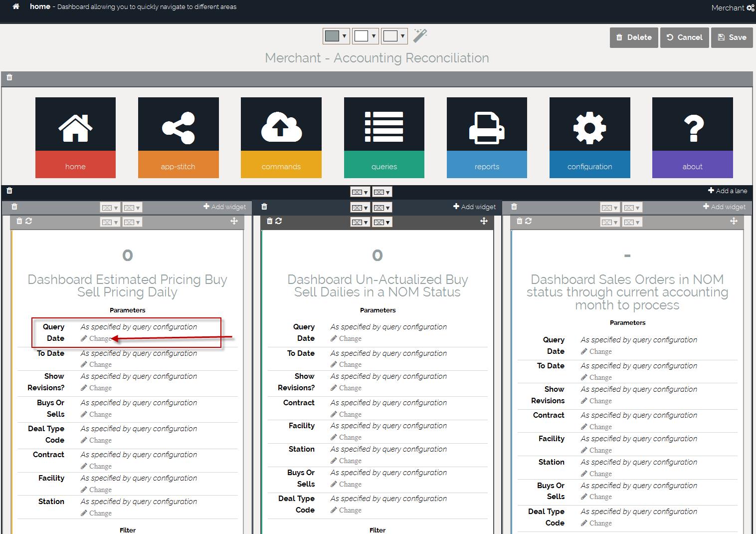Viewport: 756px width, 534px height.
Task: Open the commands cloud upload tile
Action: (281, 137)
